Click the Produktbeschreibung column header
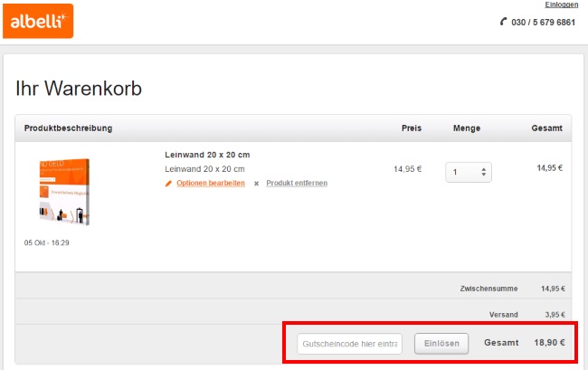Image resolution: width=588 pixels, height=370 pixels. [x=68, y=128]
